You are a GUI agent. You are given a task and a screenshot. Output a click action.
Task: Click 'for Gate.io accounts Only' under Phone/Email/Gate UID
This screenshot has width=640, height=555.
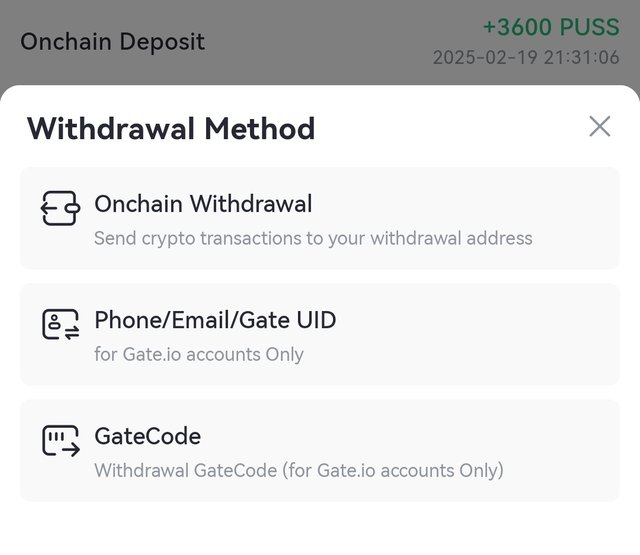199,354
